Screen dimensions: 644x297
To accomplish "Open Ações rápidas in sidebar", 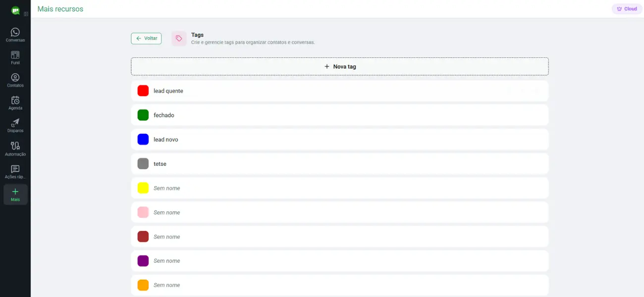I will 15,172.
